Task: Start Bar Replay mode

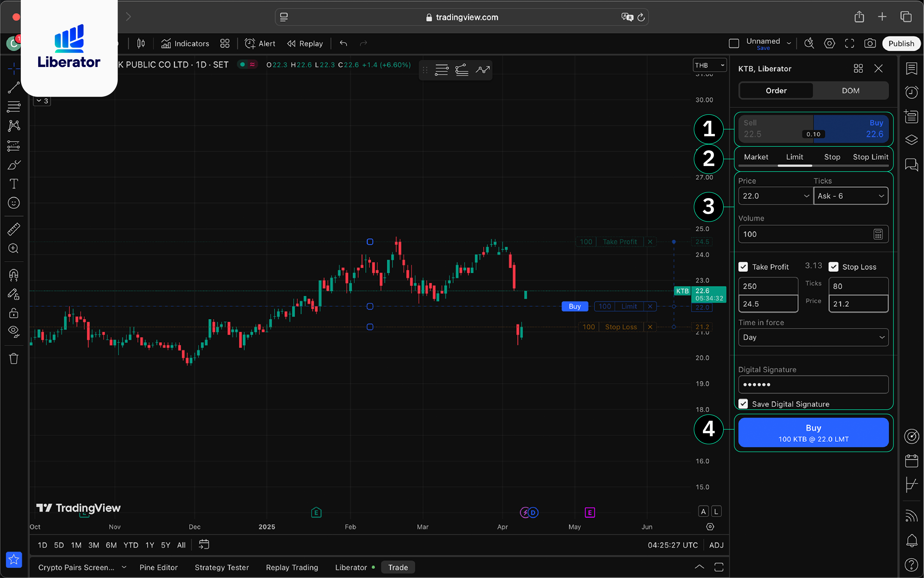Action: pyautogui.click(x=305, y=44)
